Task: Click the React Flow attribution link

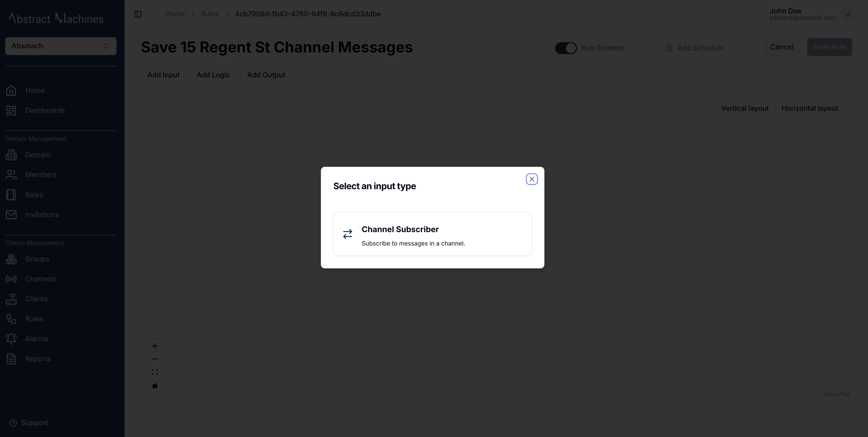Action: click(837, 394)
